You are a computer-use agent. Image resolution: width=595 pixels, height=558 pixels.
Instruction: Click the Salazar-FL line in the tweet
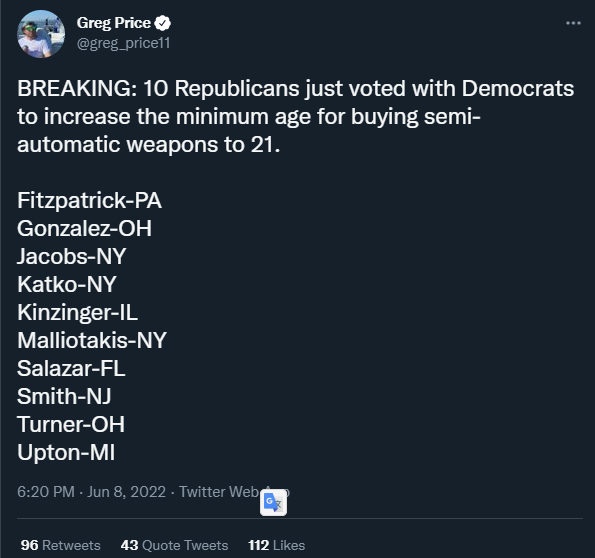[71, 368]
